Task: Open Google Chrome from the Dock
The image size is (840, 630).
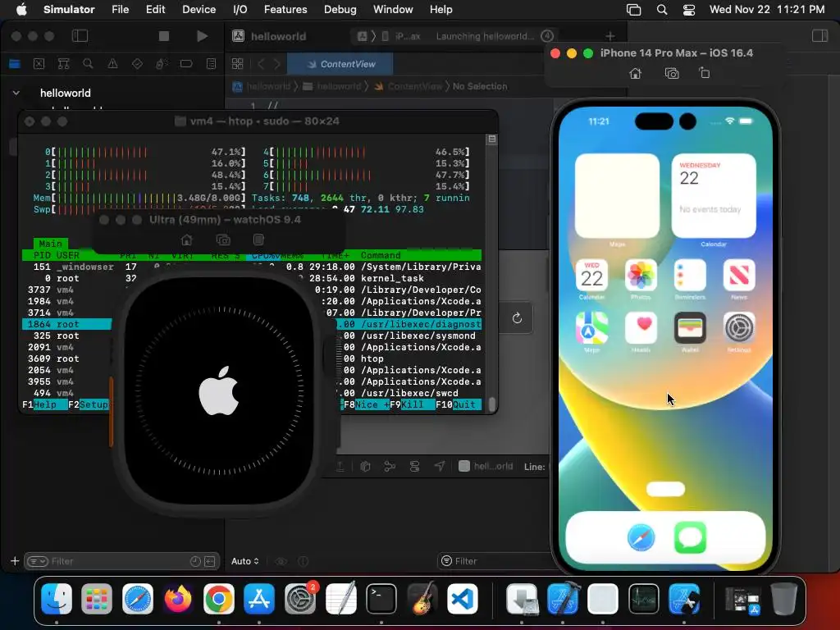Action: tap(218, 598)
